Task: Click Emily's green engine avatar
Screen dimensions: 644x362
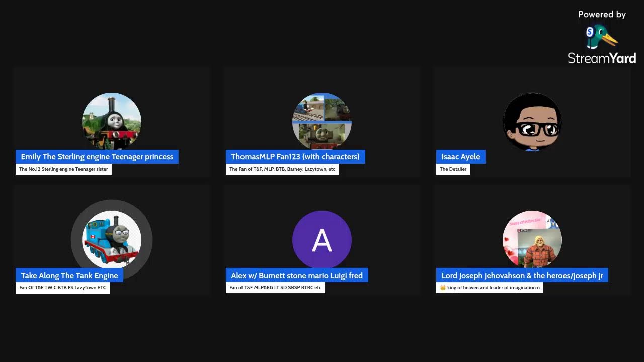Action: click(x=112, y=121)
